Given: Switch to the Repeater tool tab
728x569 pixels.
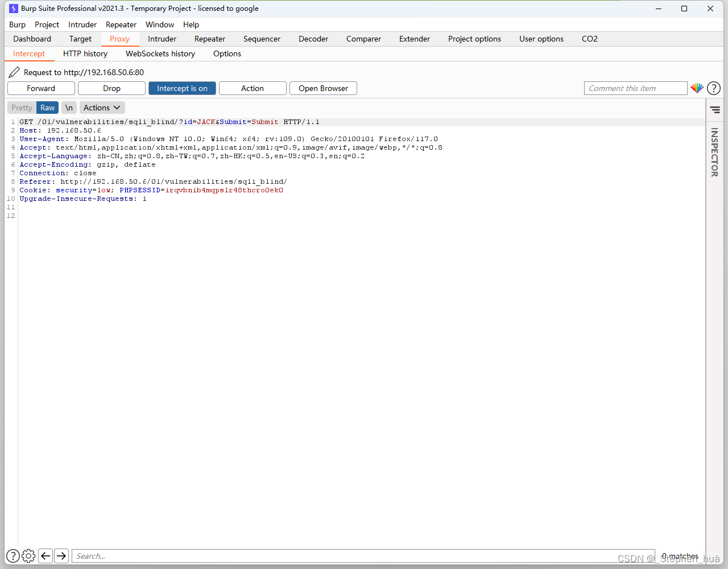Looking at the screenshot, I should pos(210,39).
